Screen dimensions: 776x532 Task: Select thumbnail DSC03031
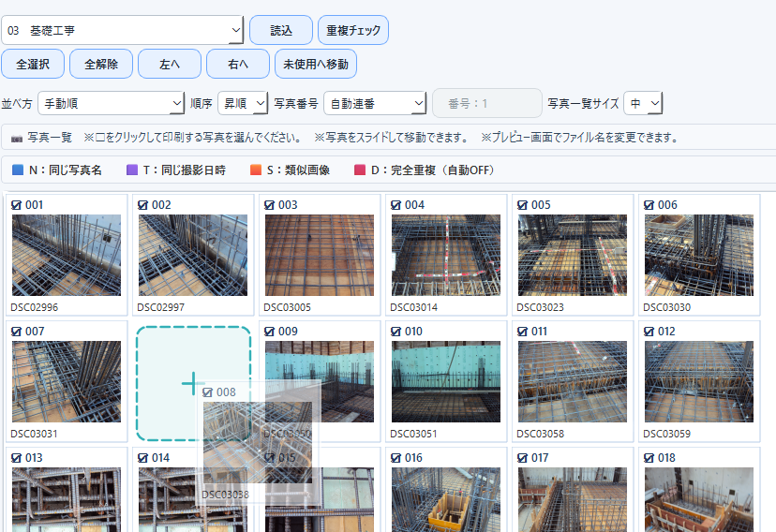(67, 382)
